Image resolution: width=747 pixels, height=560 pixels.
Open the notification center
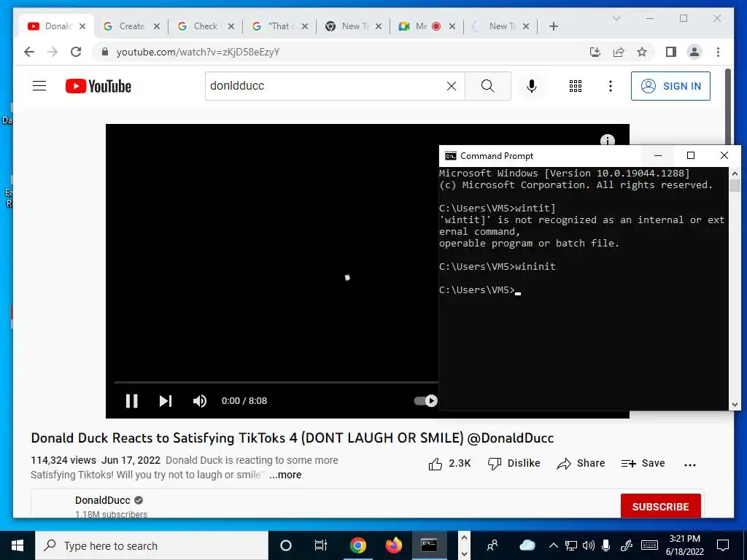point(723,545)
